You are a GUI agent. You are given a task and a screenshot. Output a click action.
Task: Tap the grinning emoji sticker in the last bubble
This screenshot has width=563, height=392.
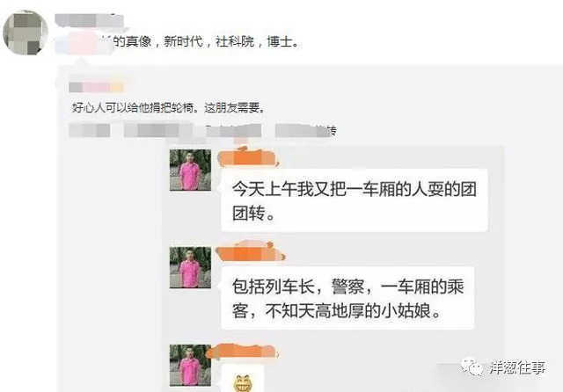pos(243,382)
